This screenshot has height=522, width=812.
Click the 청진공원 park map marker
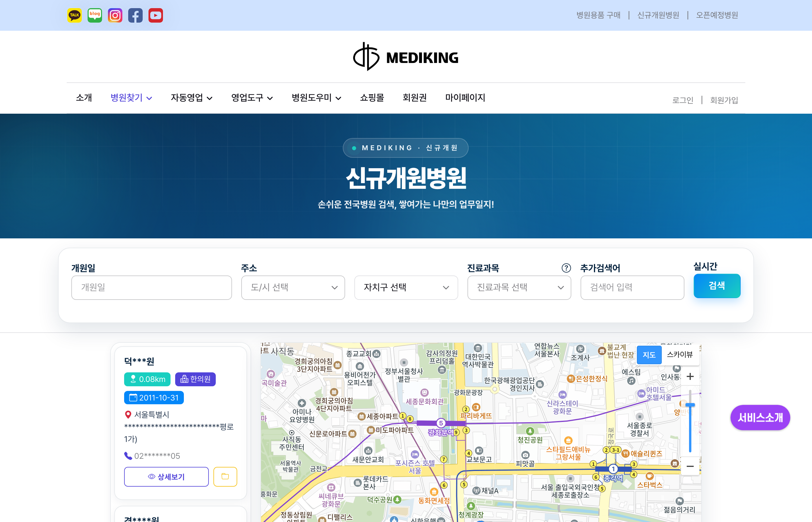(x=530, y=431)
